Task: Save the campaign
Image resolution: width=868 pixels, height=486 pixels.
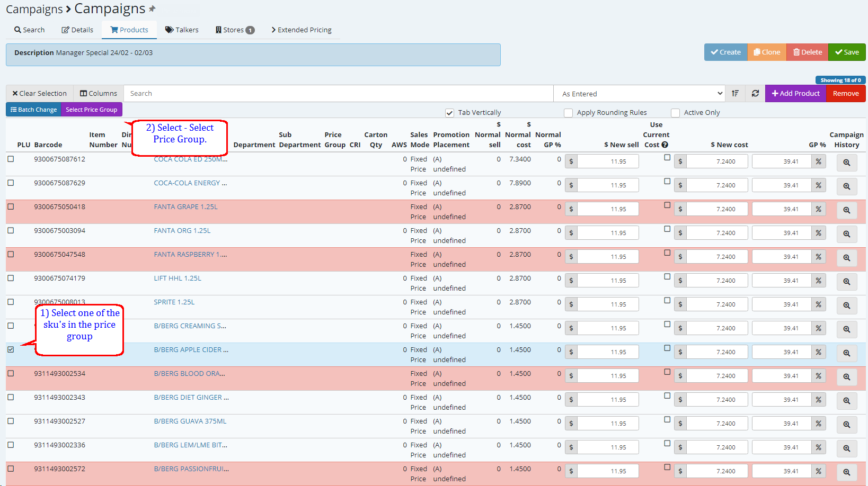Action: click(847, 52)
